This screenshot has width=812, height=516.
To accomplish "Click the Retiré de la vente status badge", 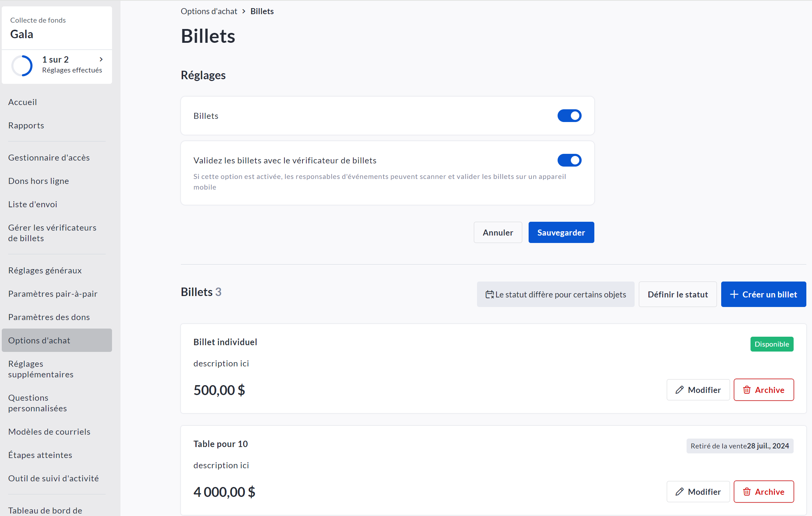I will (740, 446).
